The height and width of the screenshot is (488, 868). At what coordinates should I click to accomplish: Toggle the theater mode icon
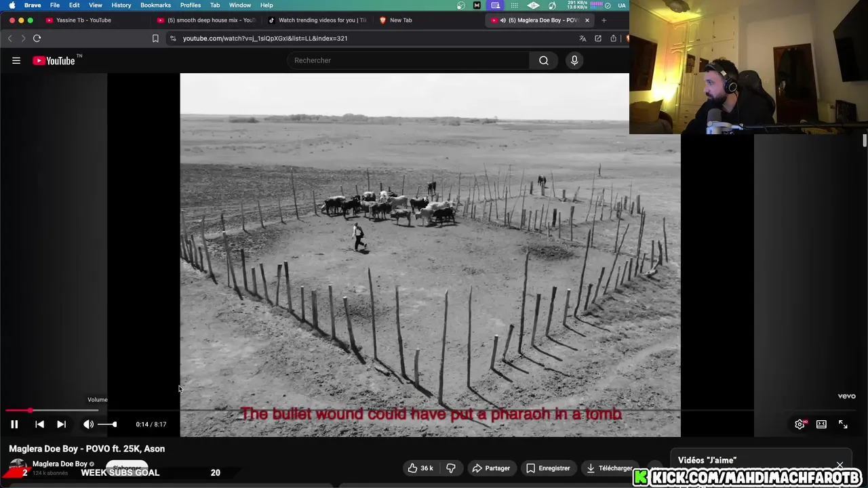(821, 424)
